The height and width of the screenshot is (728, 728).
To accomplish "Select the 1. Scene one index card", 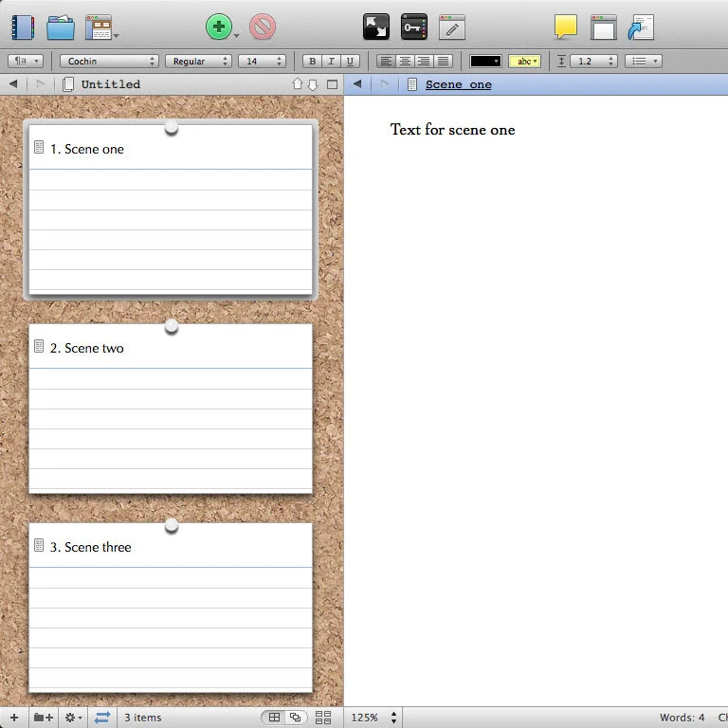I will pyautogui.click(x=171, y=209).
